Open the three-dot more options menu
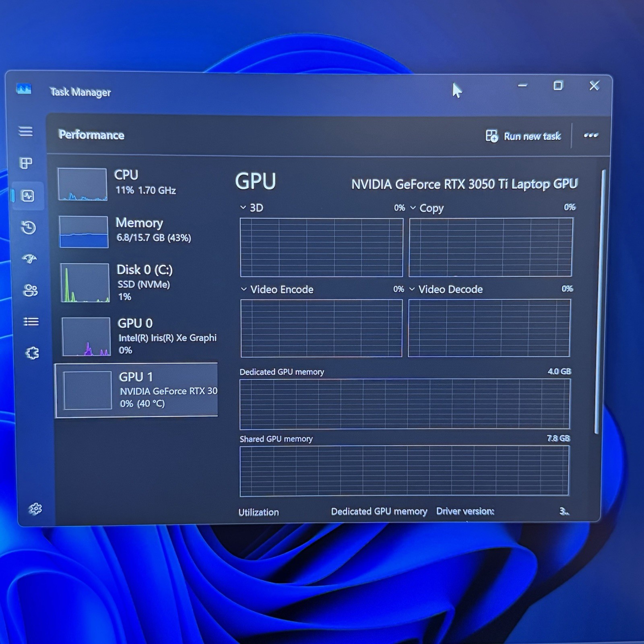The height and width of the screenshot is (644, 644). [x=591, y=135]
